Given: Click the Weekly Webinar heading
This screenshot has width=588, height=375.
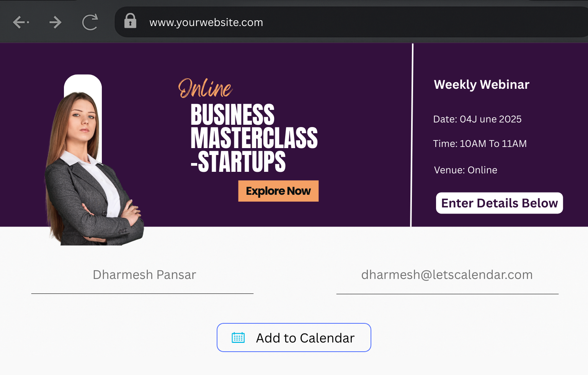Looking at the screenshot, I should coord(481,85).
